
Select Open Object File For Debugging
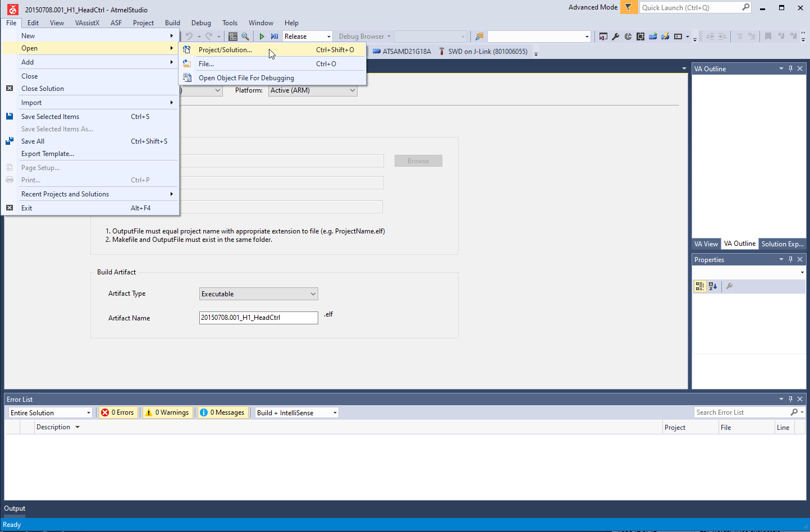272,78
